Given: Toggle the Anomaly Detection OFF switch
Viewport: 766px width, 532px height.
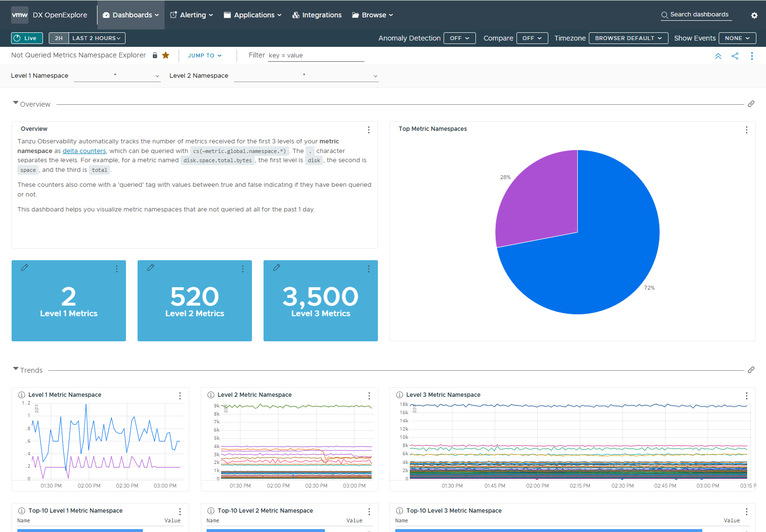Looking at the screenshot, I should point(459,38).
